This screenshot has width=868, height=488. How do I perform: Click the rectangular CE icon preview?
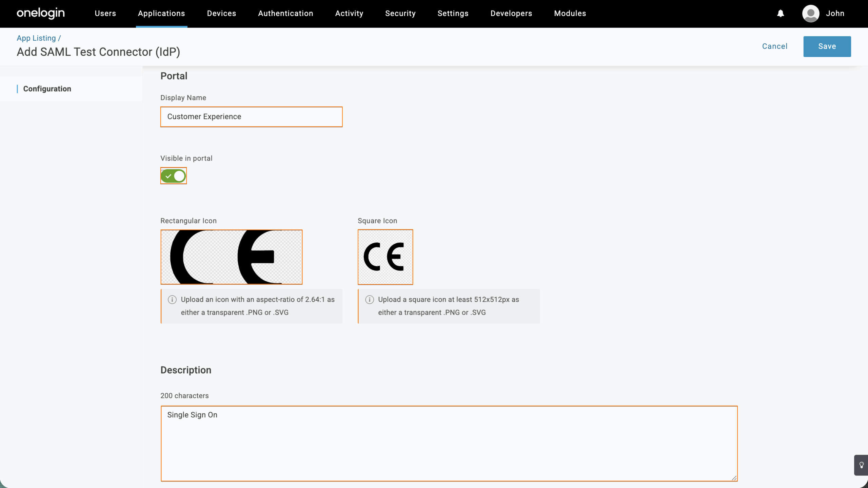231,257
